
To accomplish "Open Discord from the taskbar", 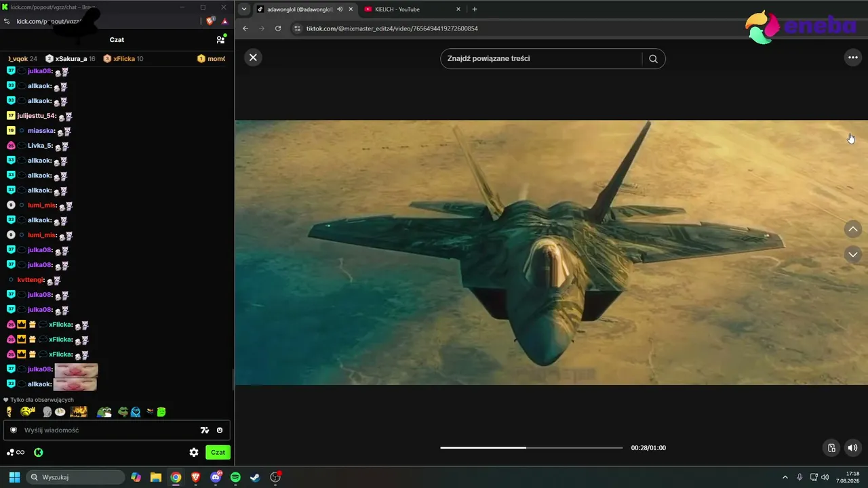I will point(216,477).
